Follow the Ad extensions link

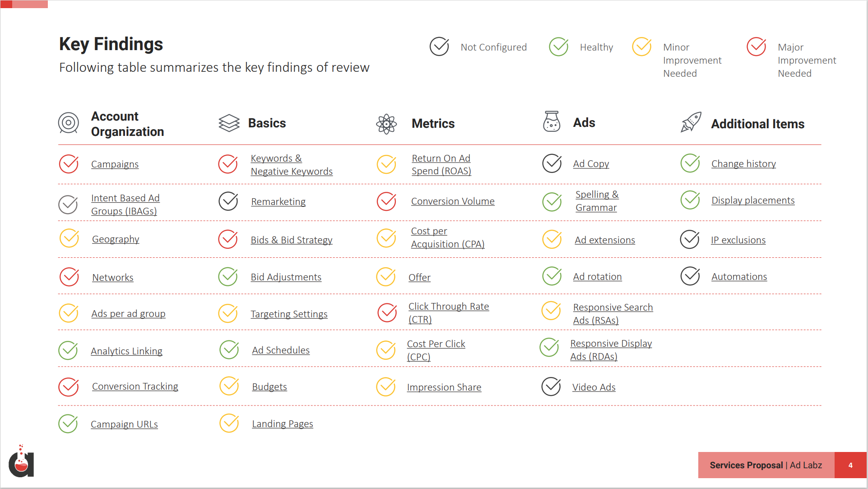[x=604, y=240]
